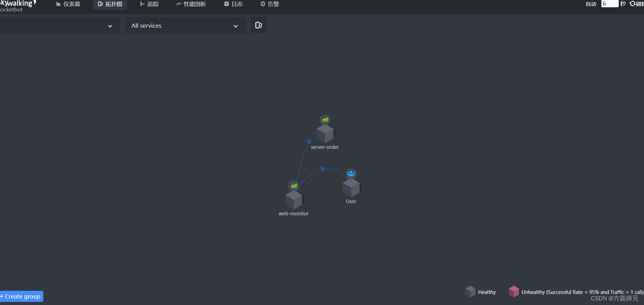Click the server-order node label

[x=325, y=147]
